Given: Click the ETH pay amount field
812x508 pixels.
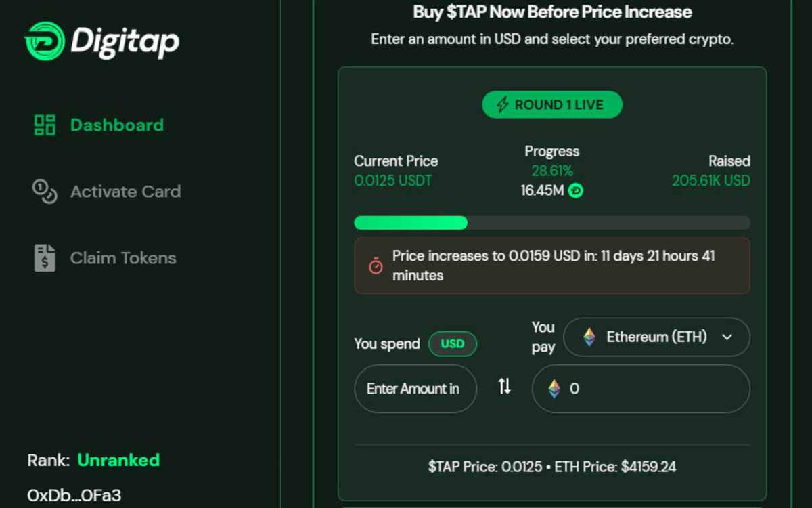Looking at the screenshot, I should tap(641, 389).
